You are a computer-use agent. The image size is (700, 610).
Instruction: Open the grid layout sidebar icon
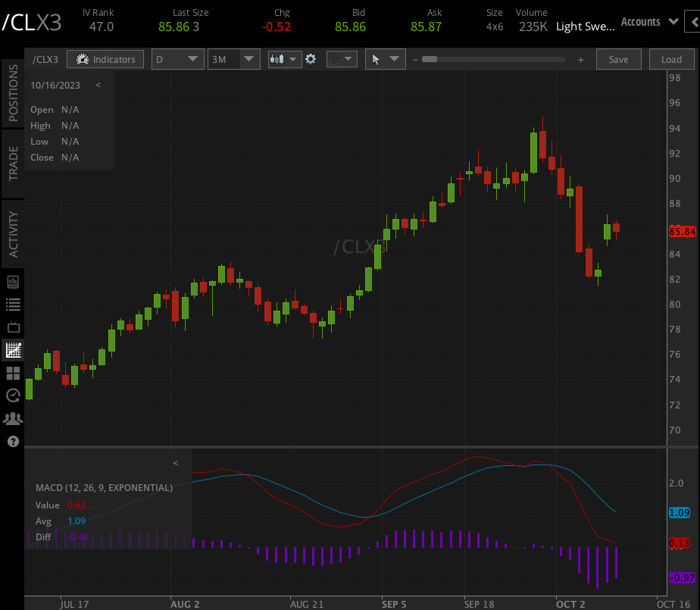pos(12,373)
